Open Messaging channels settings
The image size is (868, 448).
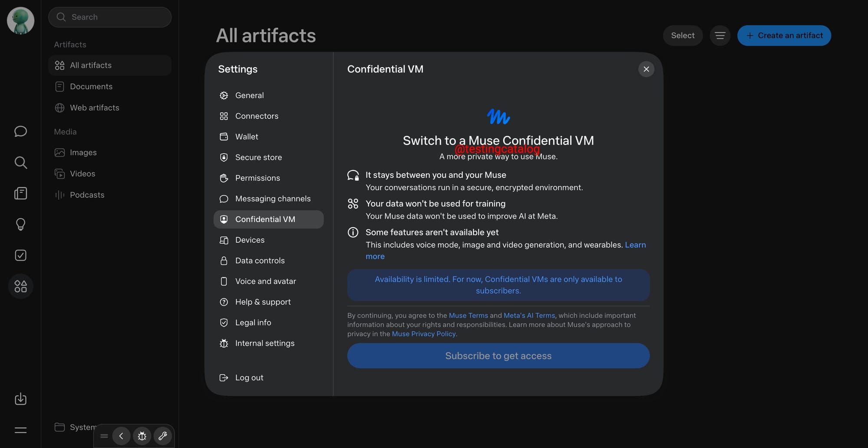[269, 199]
